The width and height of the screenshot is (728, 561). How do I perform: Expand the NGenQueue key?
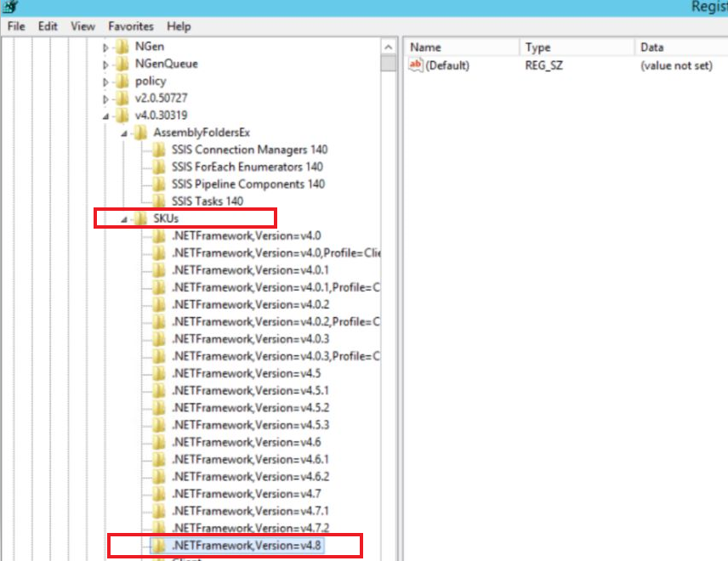pos(106,65)
